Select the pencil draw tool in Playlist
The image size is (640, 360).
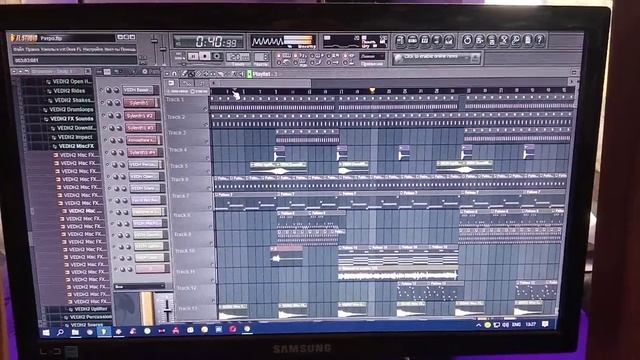184,73
